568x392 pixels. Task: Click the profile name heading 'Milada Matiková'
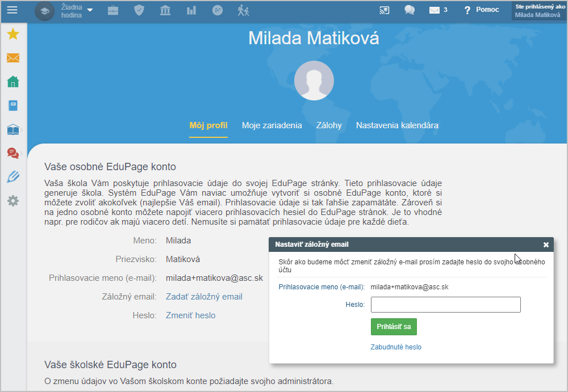pos(314,39)
